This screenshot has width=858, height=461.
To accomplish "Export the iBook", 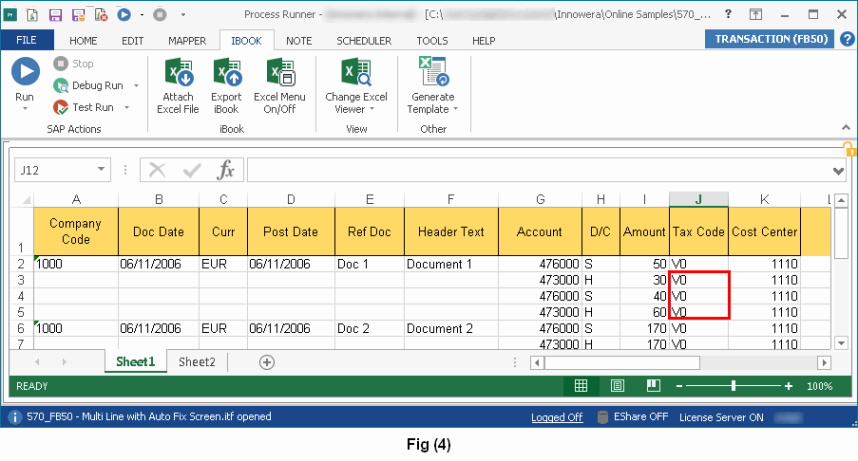I will 226,86.
